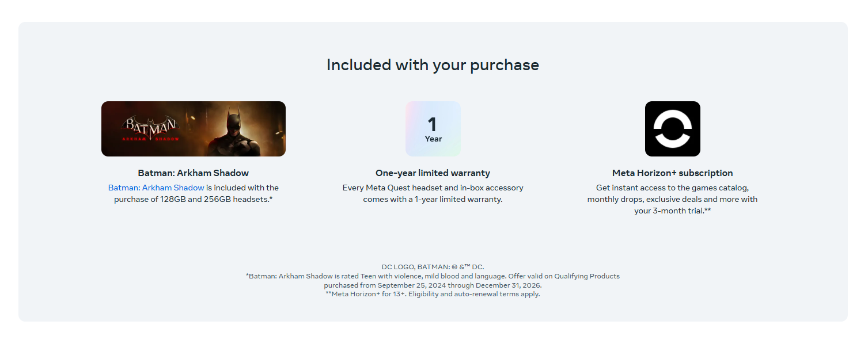Click the bold Batman: Arkham Shadow heading
Image resolution: width=868 pixels, height=340 pixels.
point(193,173)
